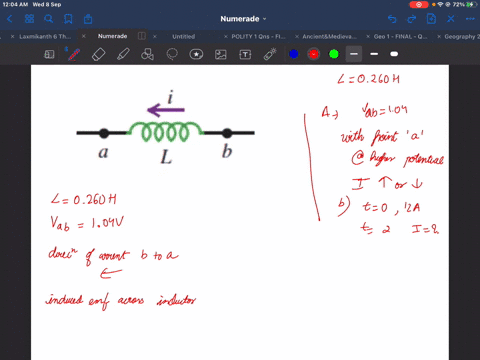Viewport: 480px width, 360px height.
Task: Open search with the magnifier icon
Action: pyautogui.click(x=49, y=19)
